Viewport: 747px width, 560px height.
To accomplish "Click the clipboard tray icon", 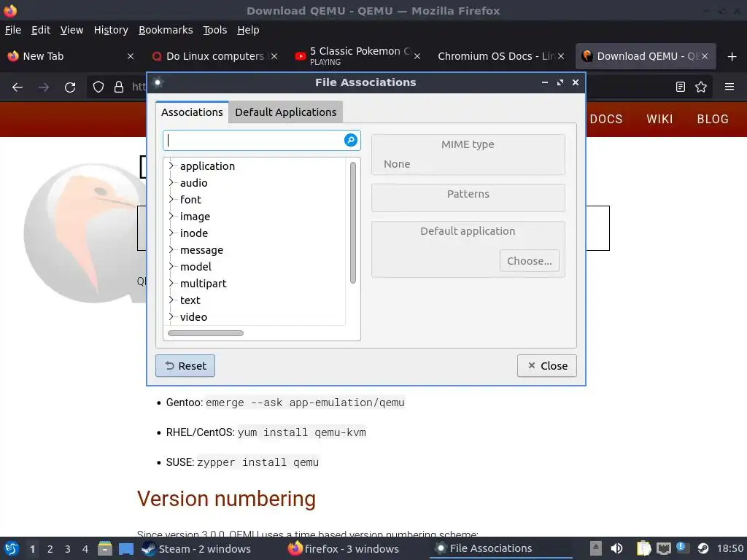I will coord(643,548).
